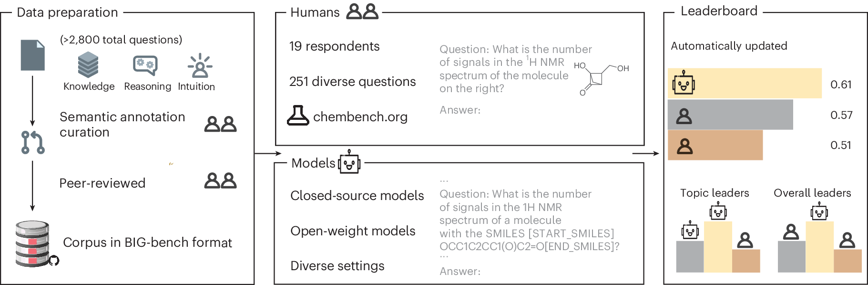Click the Reasoning gears speech bubble icon

(145, 65)
